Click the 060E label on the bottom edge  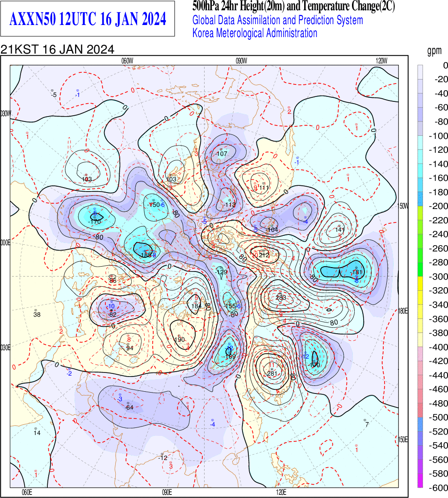(x=27, y=492)
